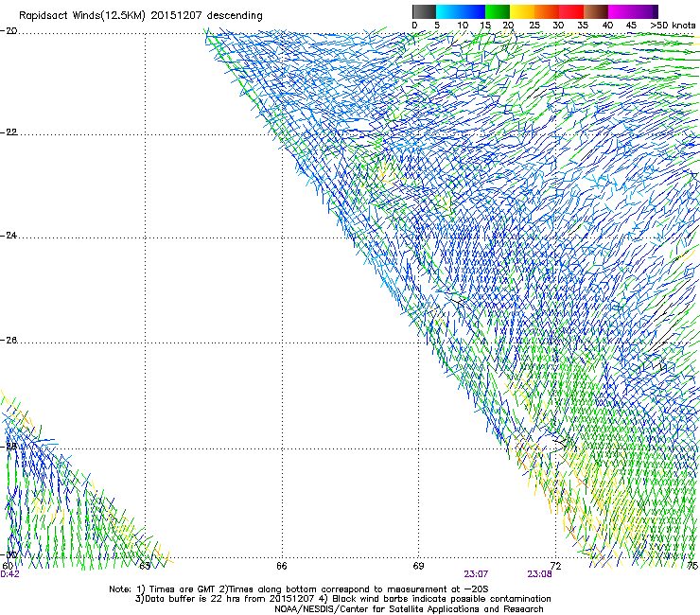Click the '10' label in the color legend
This screenshot has width=700, height=615.
click(463, 26)
